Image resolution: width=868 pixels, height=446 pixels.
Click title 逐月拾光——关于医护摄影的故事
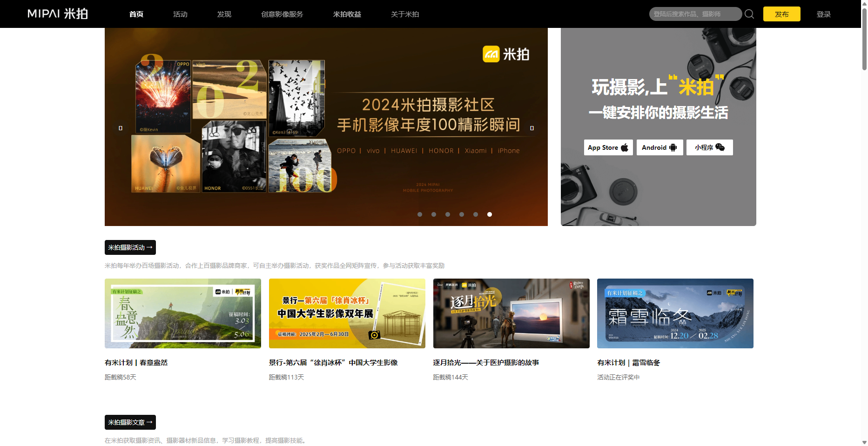click(x=486, y=363)
